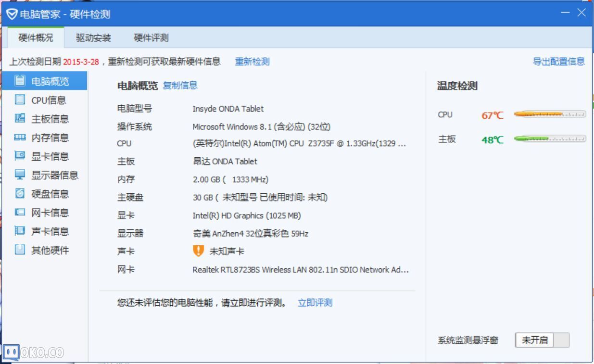Click 导出配置信息 to export configuration
594x364 pixels.
coord(558,62)
